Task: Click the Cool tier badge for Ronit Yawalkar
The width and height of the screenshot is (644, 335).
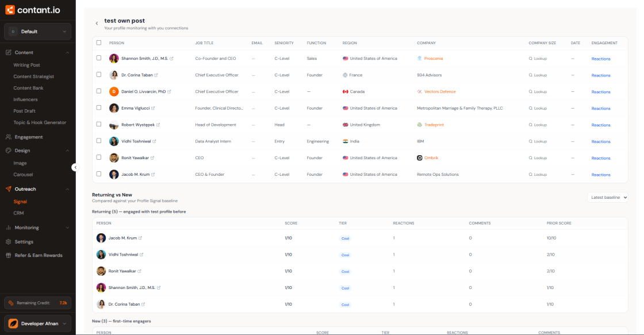Action: [346, 271]
